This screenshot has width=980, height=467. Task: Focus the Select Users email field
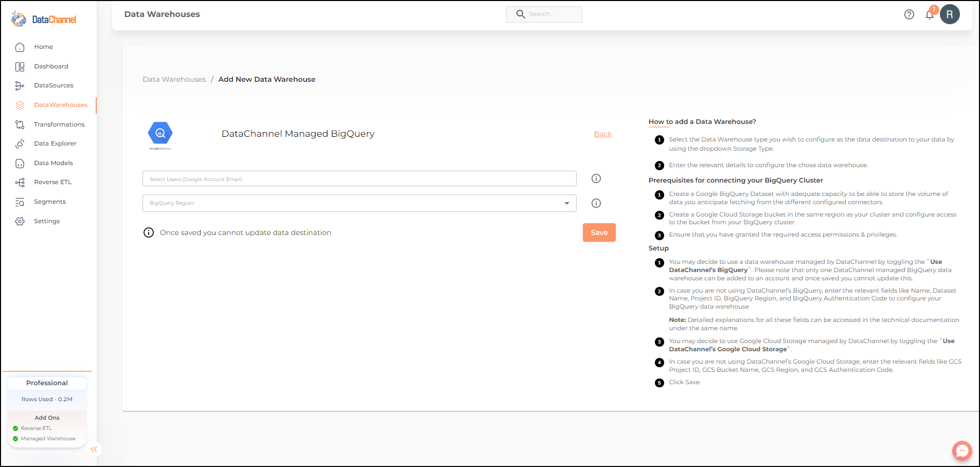pyautogui.click(x=359, y=178)
